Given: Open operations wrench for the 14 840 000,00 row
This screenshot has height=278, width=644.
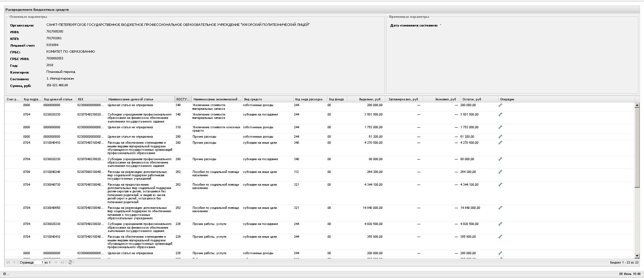Looking at the screenshot, I should (x=500, y=208).
